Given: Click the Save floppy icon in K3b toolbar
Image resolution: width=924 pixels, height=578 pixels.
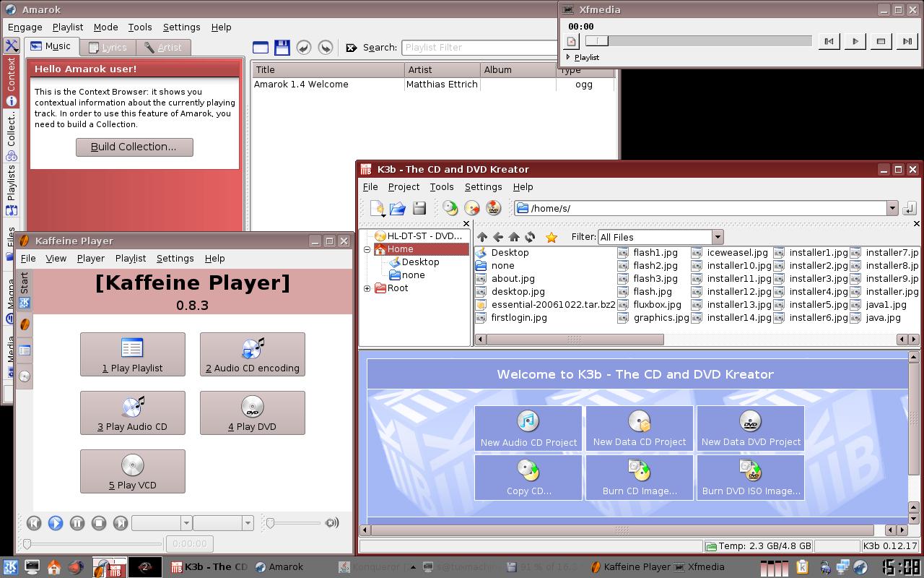Looking at the screenshot, I should pos(419,209).
